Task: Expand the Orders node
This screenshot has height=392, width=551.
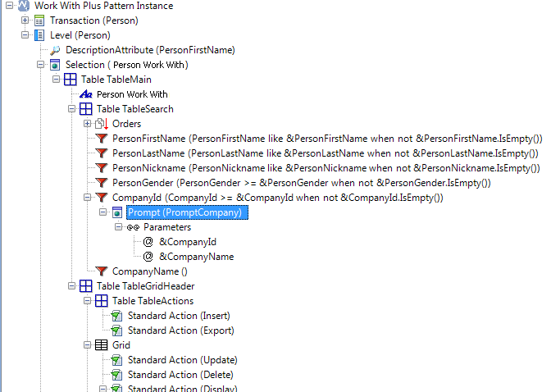Action: [x=88, y=124]
